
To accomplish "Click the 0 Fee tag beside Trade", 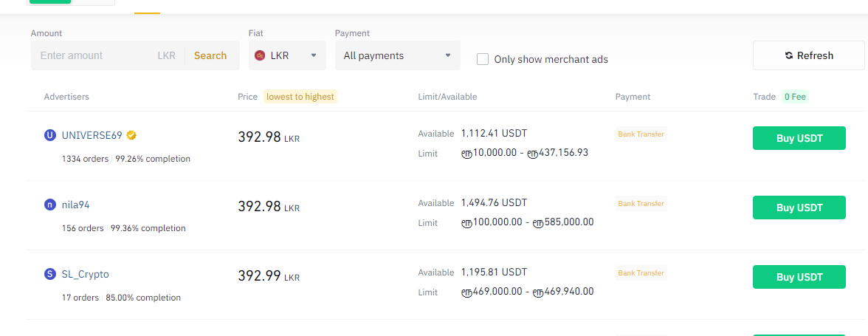I will (x=796, y=97).
